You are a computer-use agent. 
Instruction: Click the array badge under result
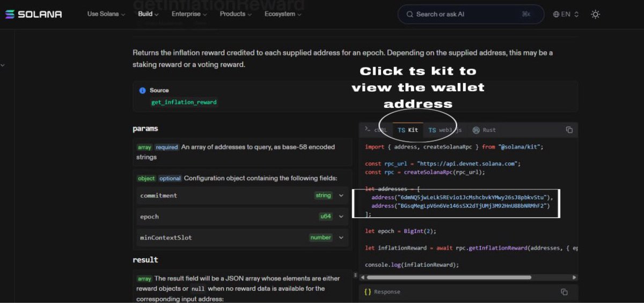tap(144, 278)
